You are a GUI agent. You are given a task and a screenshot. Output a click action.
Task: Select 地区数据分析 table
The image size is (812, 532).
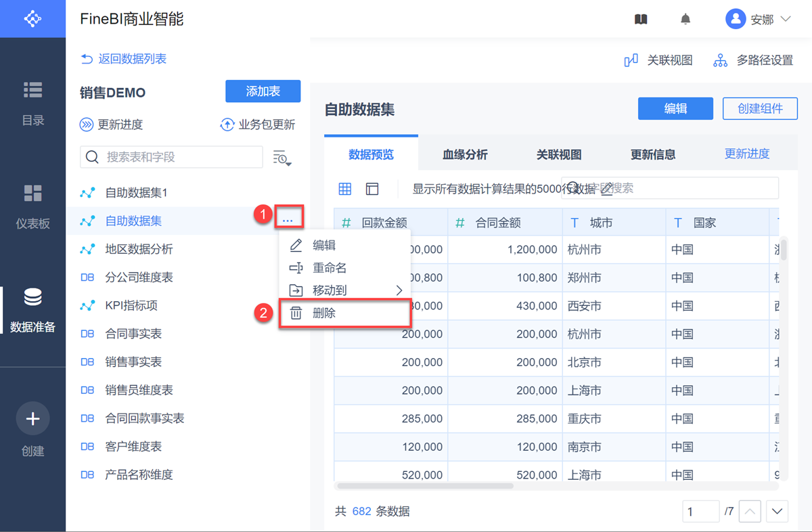pyautogui.click(x=139, y=249)
